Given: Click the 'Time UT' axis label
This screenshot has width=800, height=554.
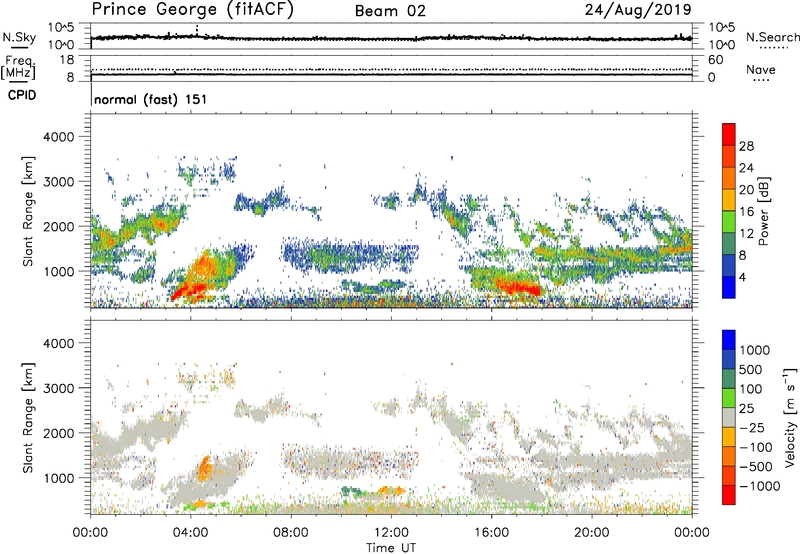Looking at the screenshot, I should 391,548.
